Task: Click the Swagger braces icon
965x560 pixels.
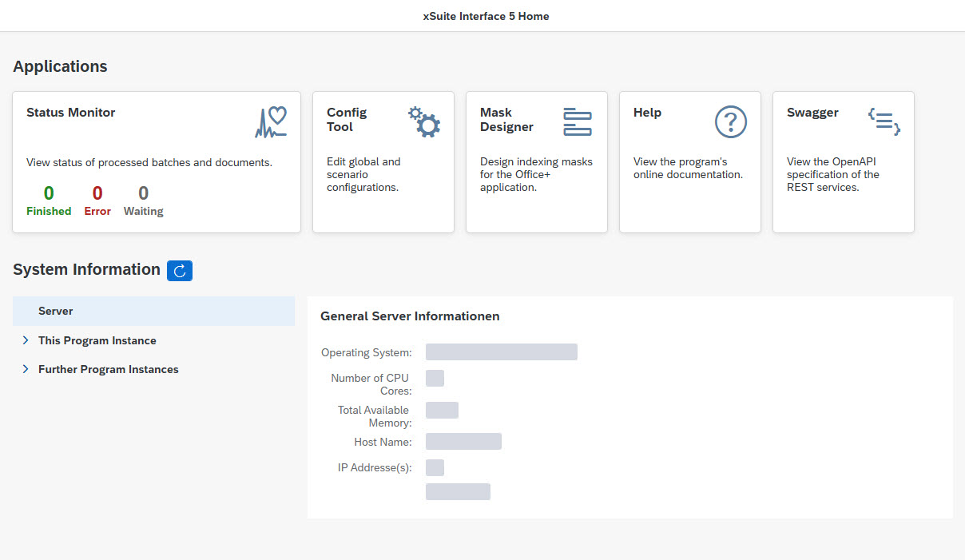Action: click(884, 121)
